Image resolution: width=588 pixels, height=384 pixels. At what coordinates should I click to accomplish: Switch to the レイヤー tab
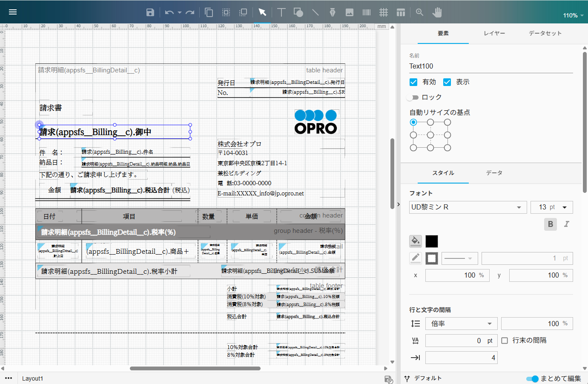(494, 33)
